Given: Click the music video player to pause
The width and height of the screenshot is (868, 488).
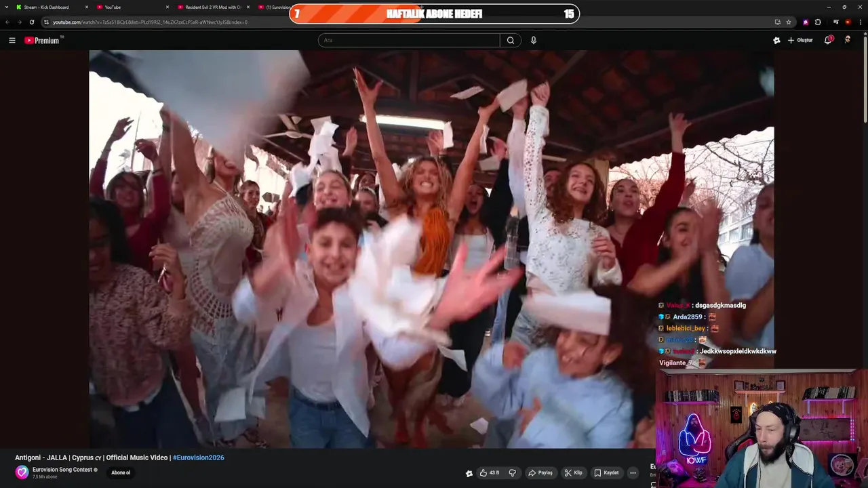Looking at the screenshot, I should [431, 249].
